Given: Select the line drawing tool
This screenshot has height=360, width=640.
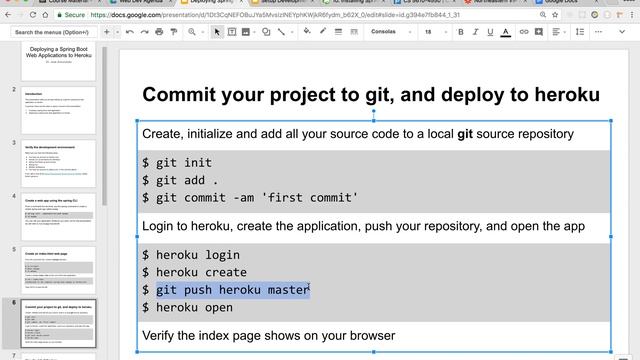Looking at the screenshot, I should [281, 32].
